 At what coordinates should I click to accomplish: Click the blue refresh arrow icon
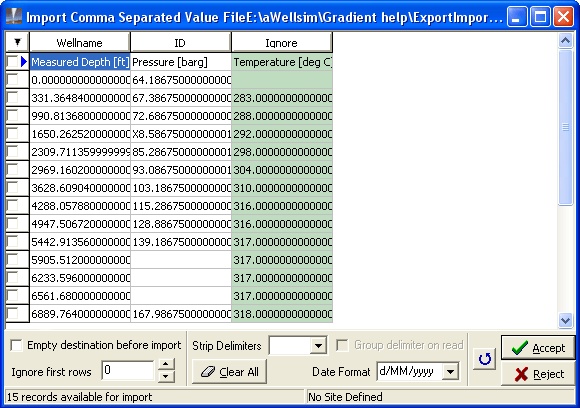pyautogui.click(x=484, y=358)
